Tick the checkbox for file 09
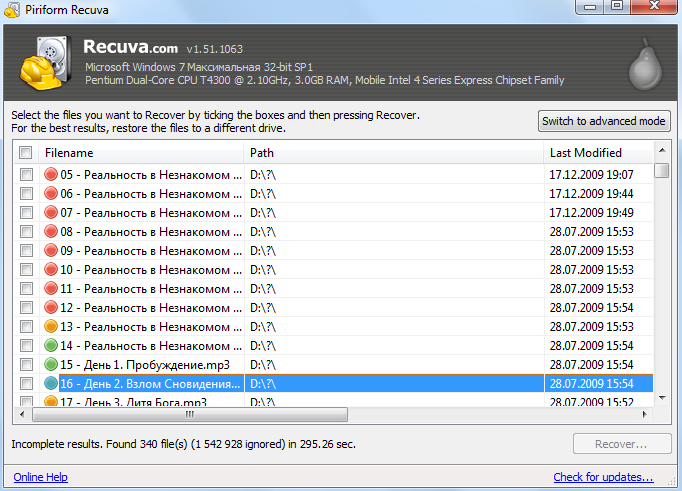 (x=27, y=251)
